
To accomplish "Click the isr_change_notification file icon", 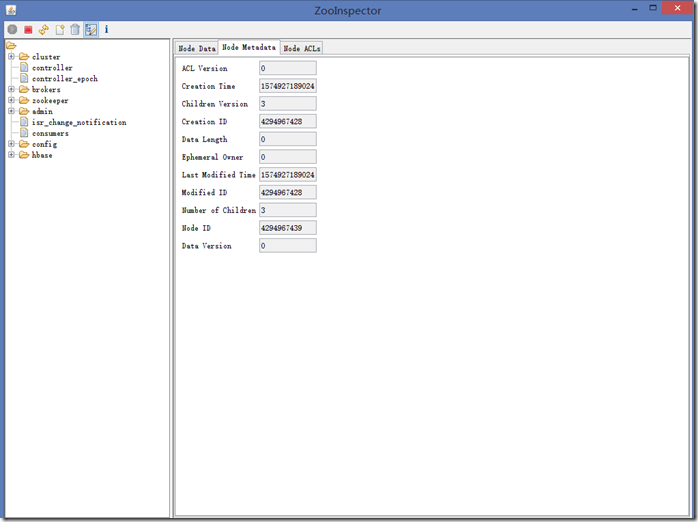I will point(24,122).
